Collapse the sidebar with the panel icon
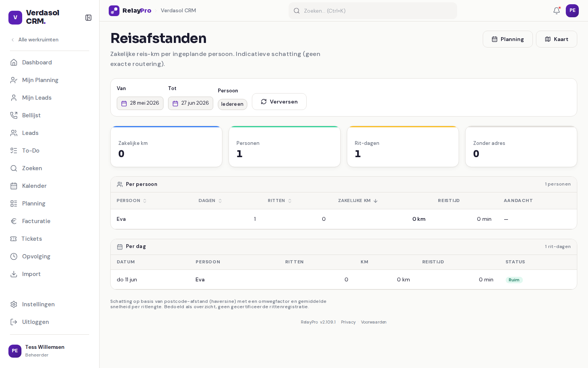 coord(88,18)
